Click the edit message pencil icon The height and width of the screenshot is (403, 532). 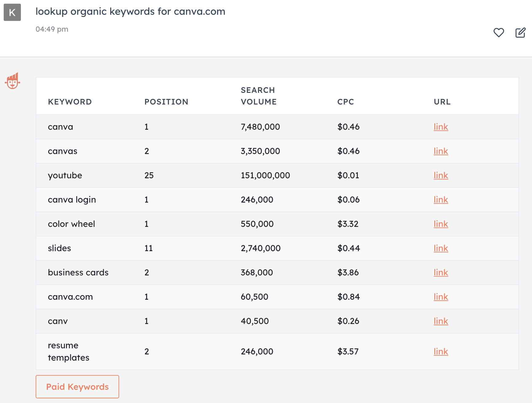coord(520,33)
